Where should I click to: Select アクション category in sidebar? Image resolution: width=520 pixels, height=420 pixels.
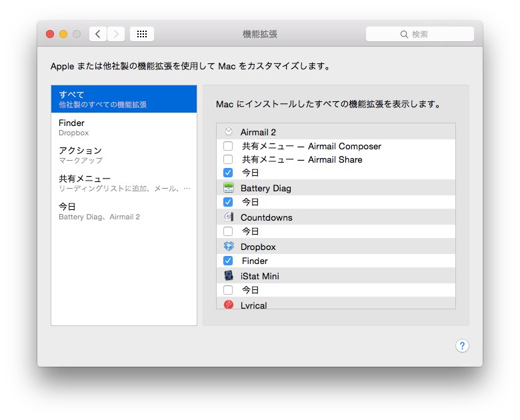point(124,155)
